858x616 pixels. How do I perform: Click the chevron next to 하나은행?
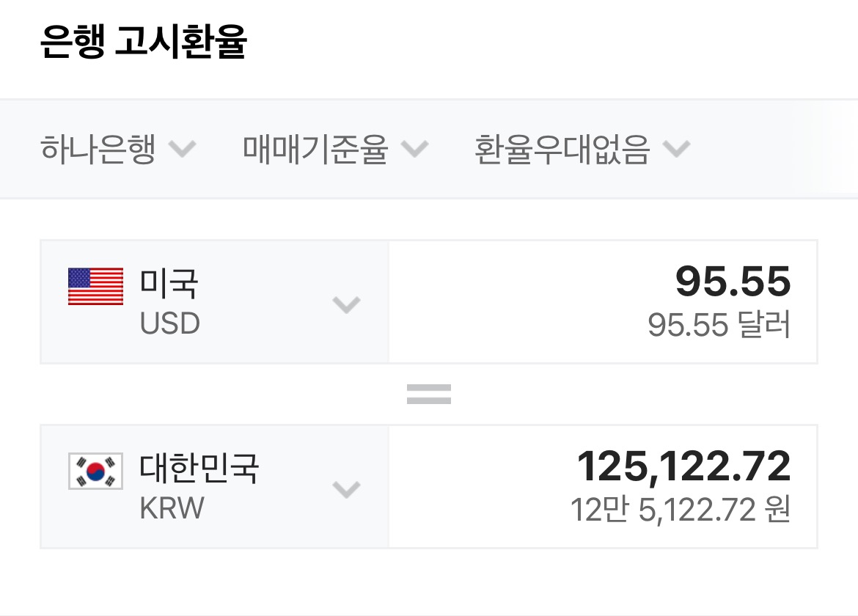pyautogui.click(x=182, y=150)
